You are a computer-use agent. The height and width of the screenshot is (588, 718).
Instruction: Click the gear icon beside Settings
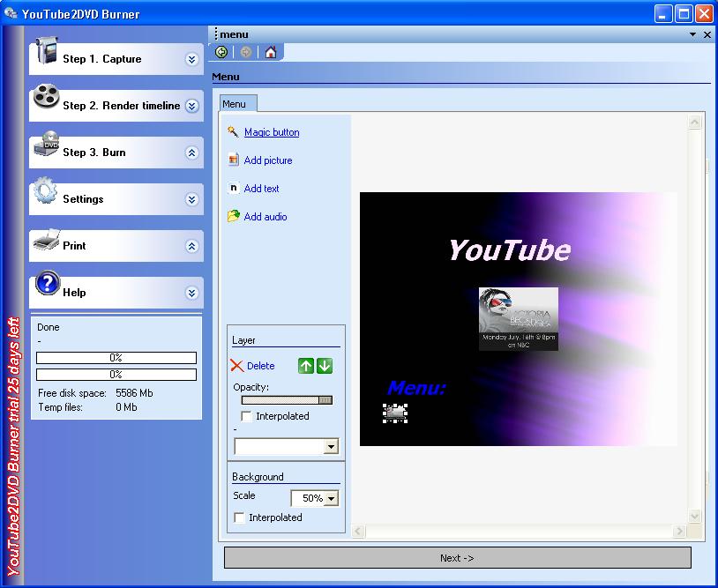45,190
